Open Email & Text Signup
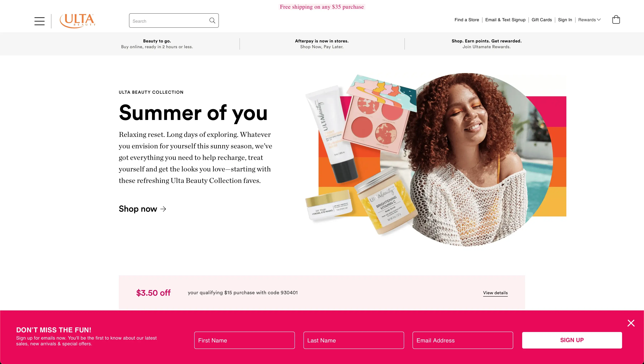 click(x=505, y=20)
